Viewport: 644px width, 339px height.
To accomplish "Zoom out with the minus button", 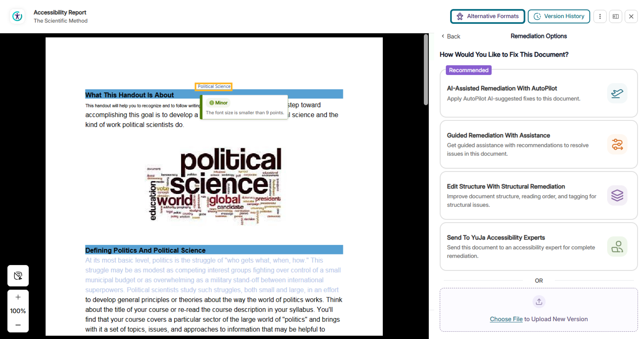I will pyautogui.click(x=18, y=325).
